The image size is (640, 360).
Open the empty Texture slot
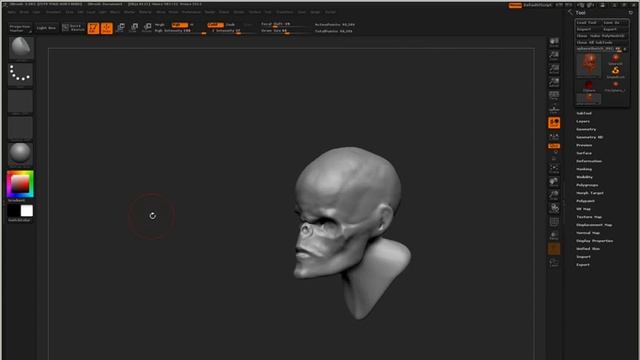click(20, 128)
